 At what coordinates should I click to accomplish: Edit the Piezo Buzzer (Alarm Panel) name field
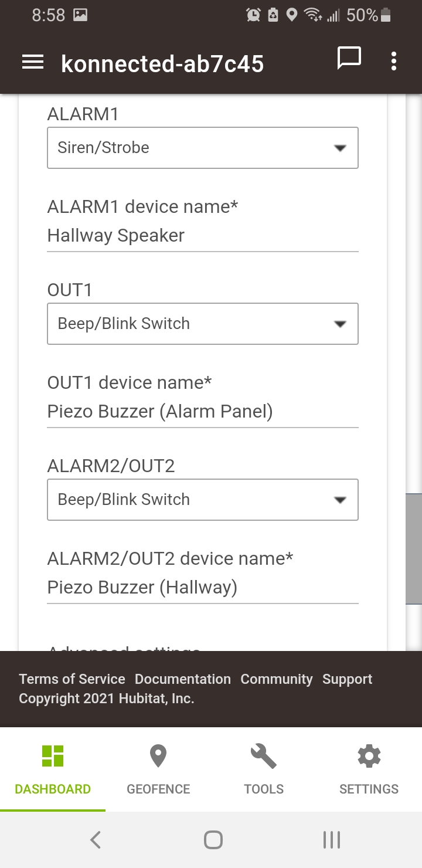[x=202, y=412]
